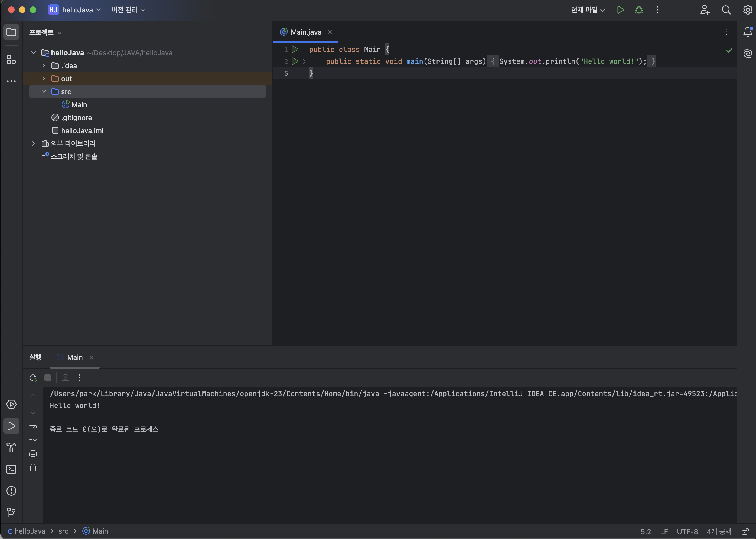Click the src breadcrumb in status bar
The image size is (756, 539).
pos(63,531)
